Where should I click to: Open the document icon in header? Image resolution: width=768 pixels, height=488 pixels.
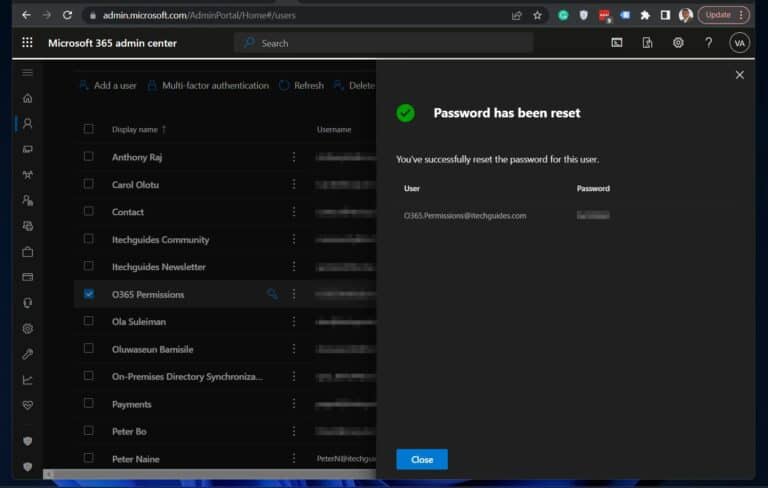pos(647,43)
